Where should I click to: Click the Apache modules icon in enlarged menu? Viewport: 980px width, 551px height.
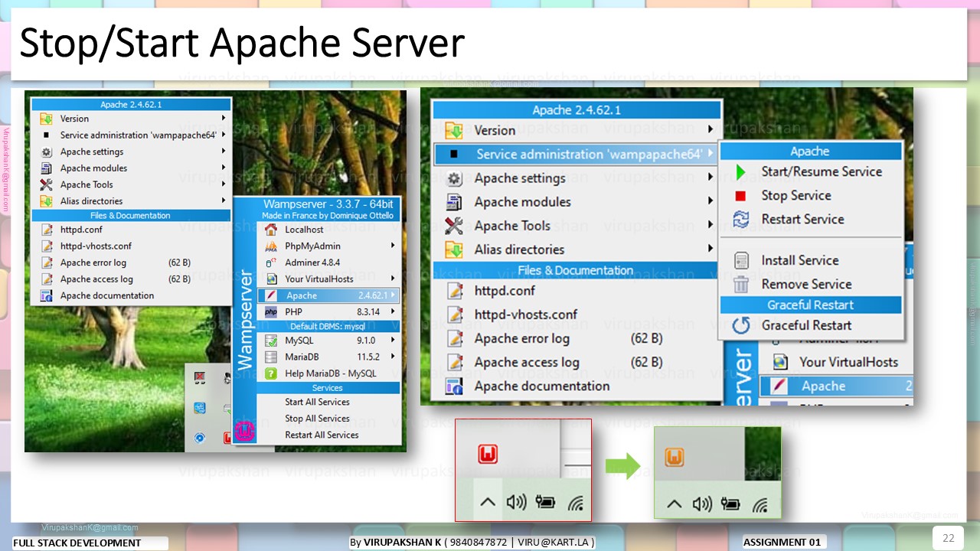coord(454,202)
